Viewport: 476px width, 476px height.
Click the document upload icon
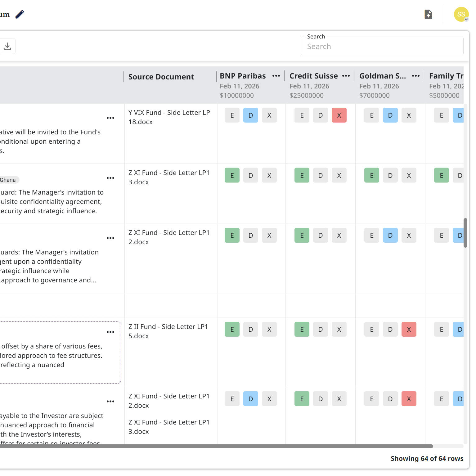pos(428,14)
